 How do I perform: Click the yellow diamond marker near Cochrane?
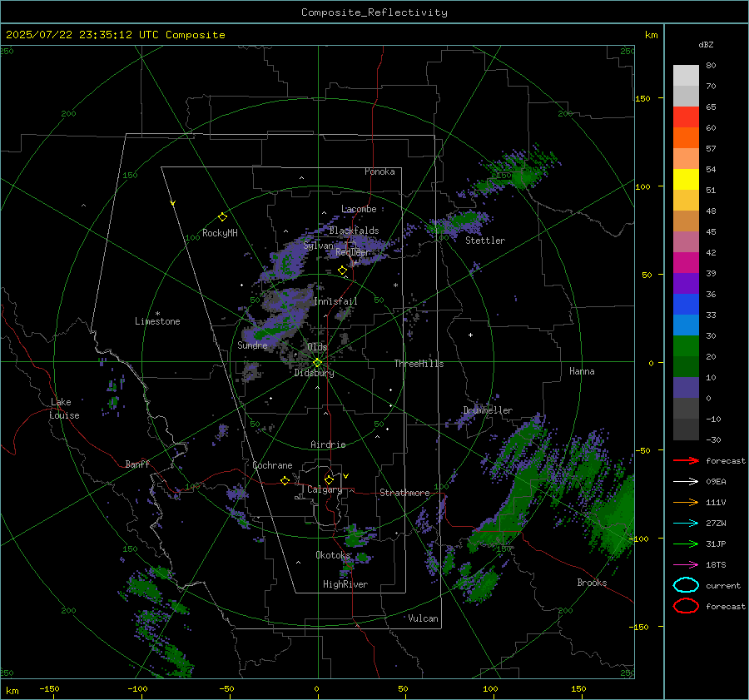[x=285, y=481]
